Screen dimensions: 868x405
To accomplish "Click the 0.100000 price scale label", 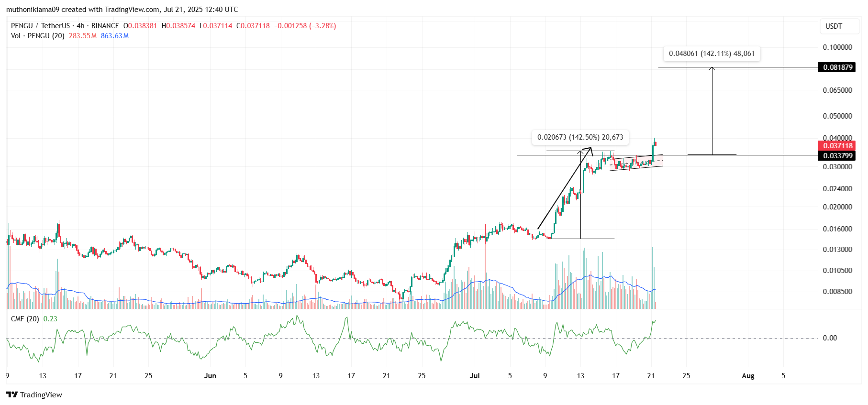I will (x=837, y=47).
